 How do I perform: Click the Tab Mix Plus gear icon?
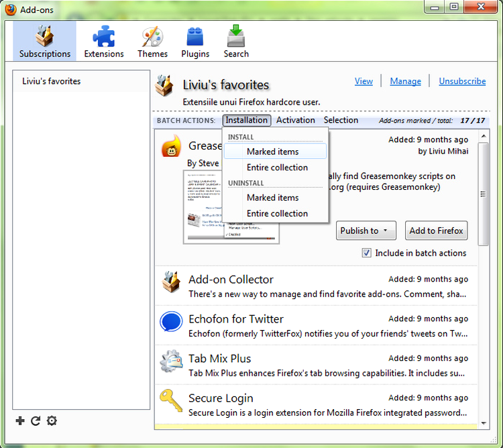[x=171, y=361]
